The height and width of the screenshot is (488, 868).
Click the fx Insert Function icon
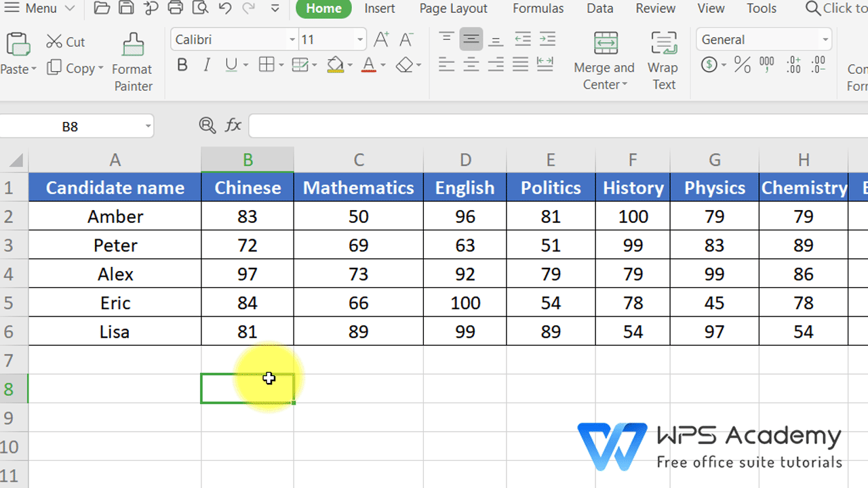point(233,125)
